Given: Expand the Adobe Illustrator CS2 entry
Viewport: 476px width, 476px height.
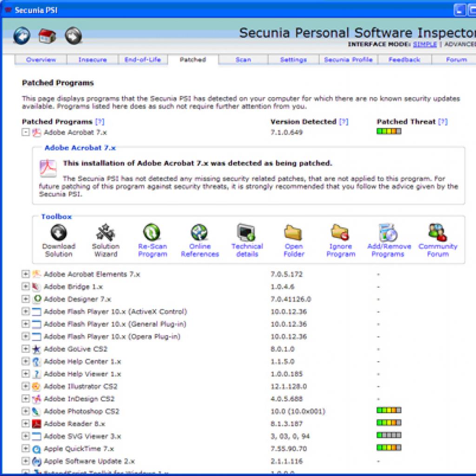Looking at the screenshot, I should pos(26,386).
